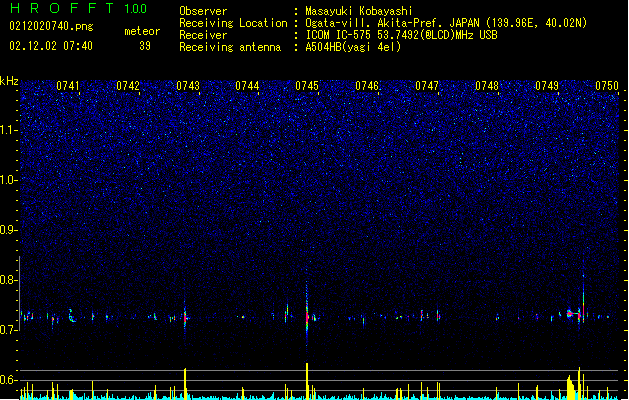Click the 1.0 kHz axis label

[x=9, y=180]
